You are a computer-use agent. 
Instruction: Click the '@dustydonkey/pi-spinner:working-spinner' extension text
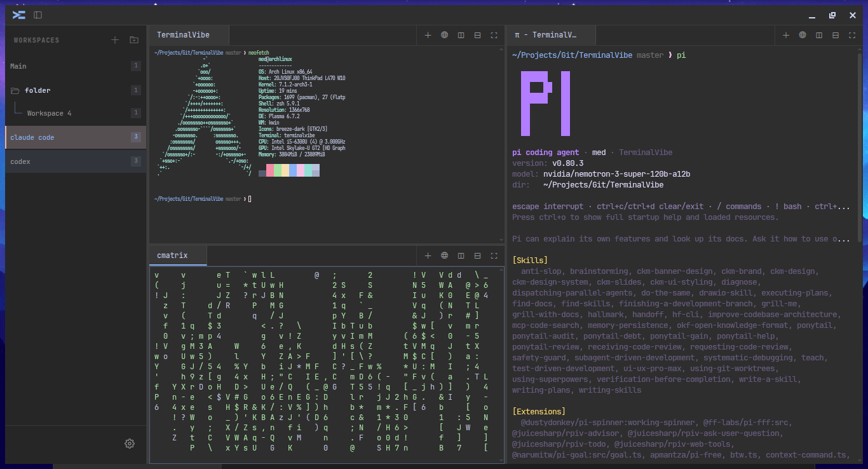coord(607,422)
